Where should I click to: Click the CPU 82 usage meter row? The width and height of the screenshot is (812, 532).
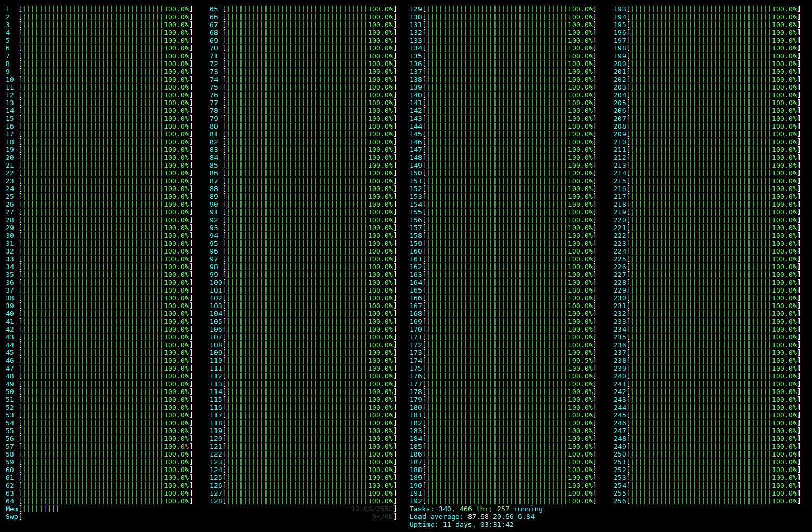coord(303,142)
